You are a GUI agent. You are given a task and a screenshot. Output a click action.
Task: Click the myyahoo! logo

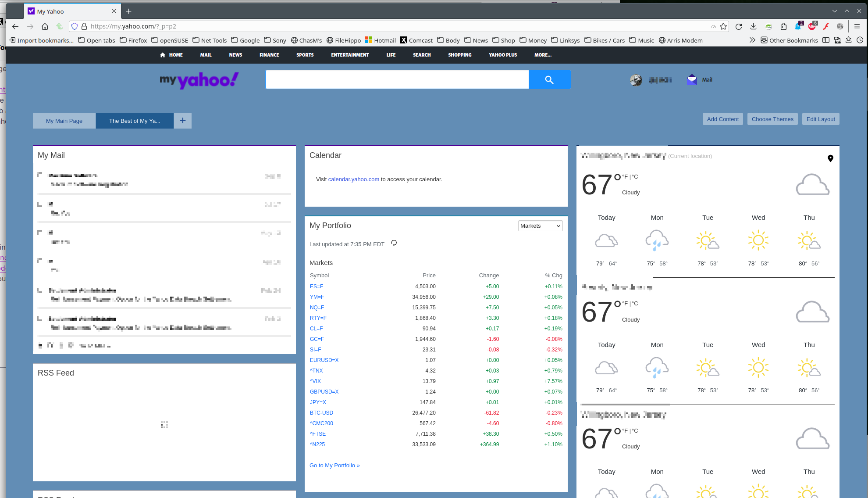tap(199, 80)
